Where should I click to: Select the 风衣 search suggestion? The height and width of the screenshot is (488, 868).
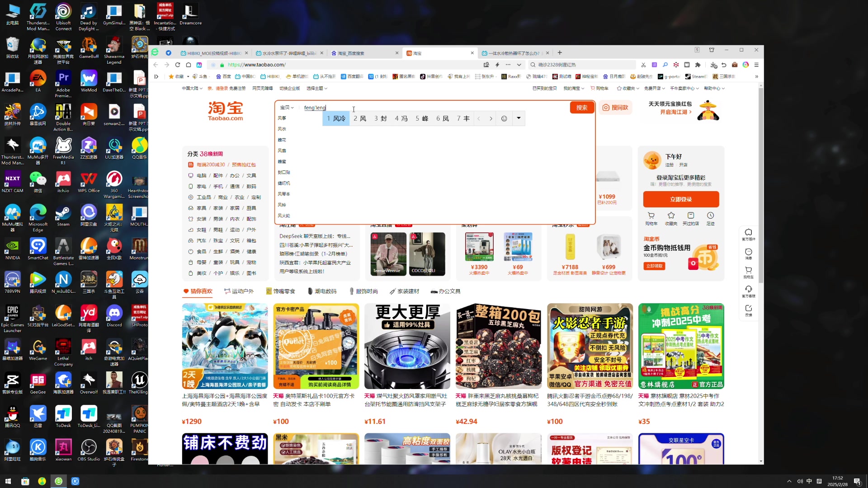tap(282, 129)
